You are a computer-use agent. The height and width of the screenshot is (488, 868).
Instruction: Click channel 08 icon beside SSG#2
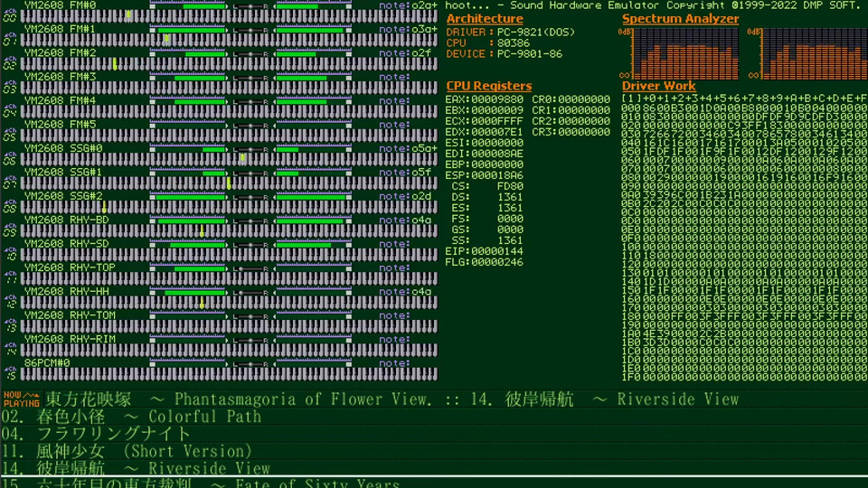point(9,207)
